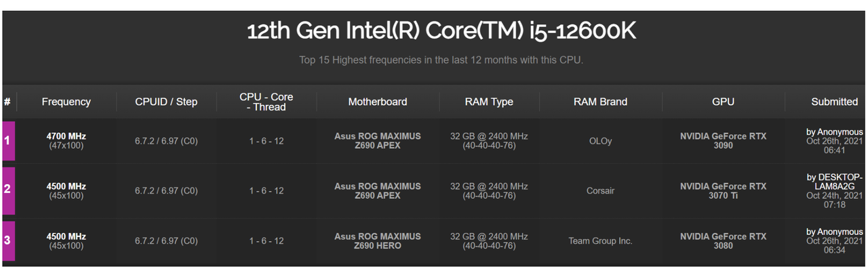Click row 1 core-thread value 1 - 6 - 12
Screen dimensions: 868x277
(267, 141)
